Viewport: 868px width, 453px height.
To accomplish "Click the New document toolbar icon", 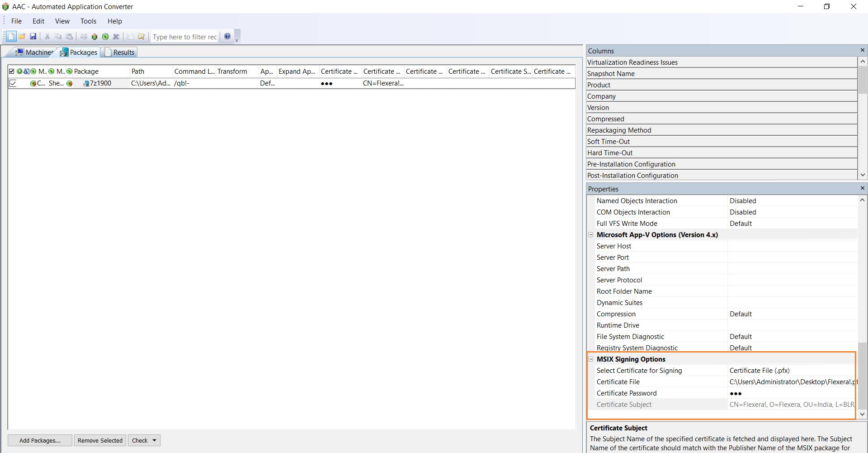I will pyautogui.click(x=11, y=37).
